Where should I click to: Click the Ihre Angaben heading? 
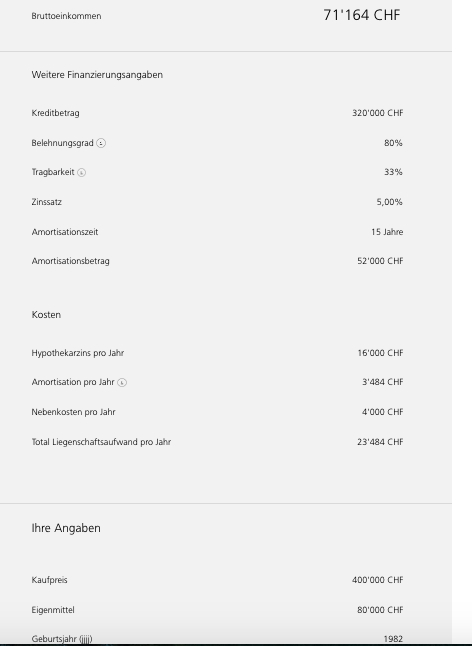(66, 528)
